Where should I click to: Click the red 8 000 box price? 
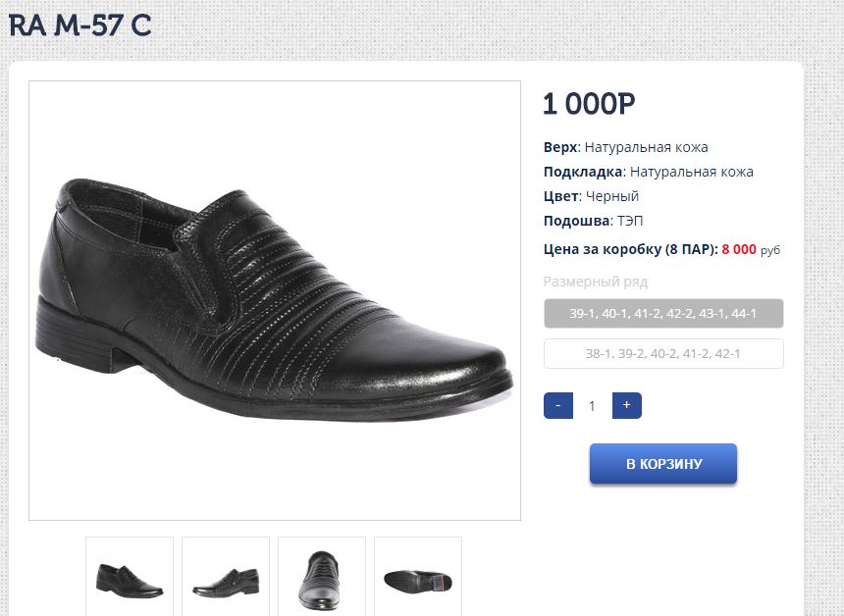coord(739,249)
